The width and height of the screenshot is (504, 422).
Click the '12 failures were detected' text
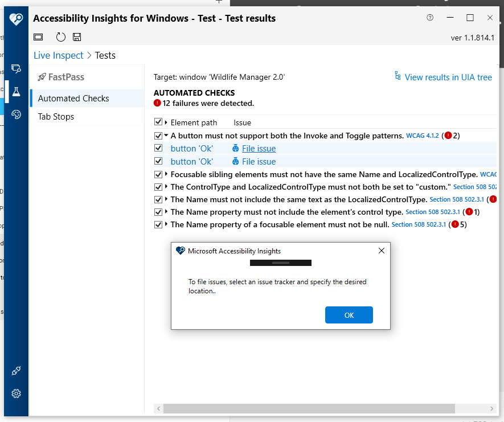[x=208, y=103]
